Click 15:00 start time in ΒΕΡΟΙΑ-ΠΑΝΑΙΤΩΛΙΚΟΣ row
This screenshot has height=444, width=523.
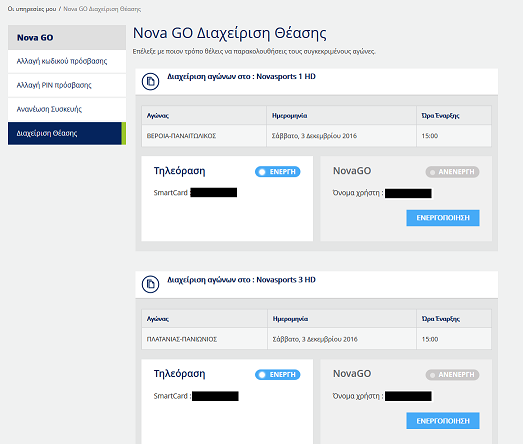[454, 136]
